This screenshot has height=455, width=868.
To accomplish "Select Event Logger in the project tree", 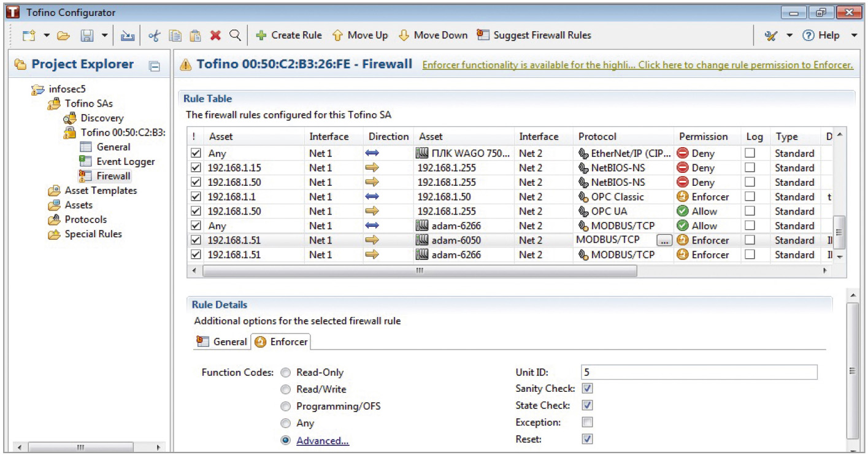I will pos(125,162).
